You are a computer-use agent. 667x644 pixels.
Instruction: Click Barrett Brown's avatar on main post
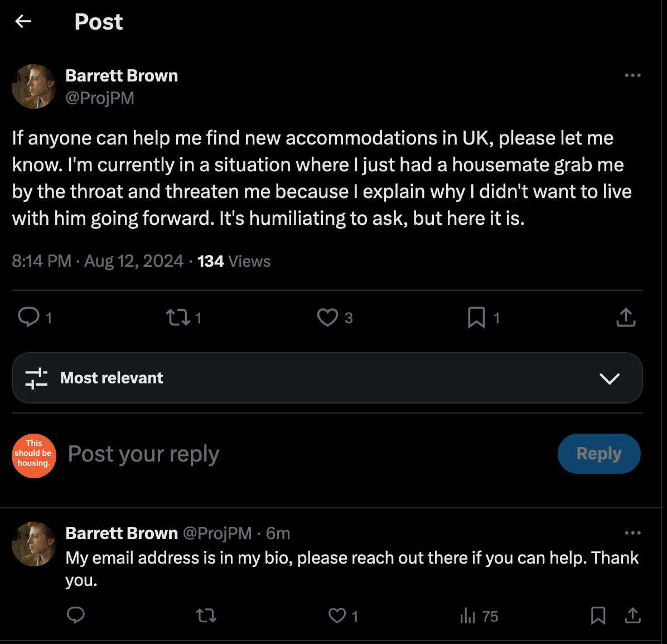coord(34,86)
